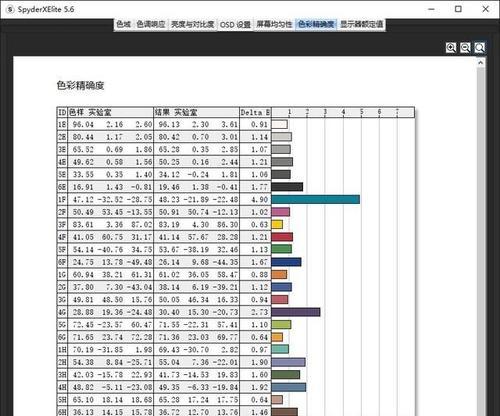500x416 pixels.
Task: Click the aqua bar for sample 1H
Action: click(280, 349)
